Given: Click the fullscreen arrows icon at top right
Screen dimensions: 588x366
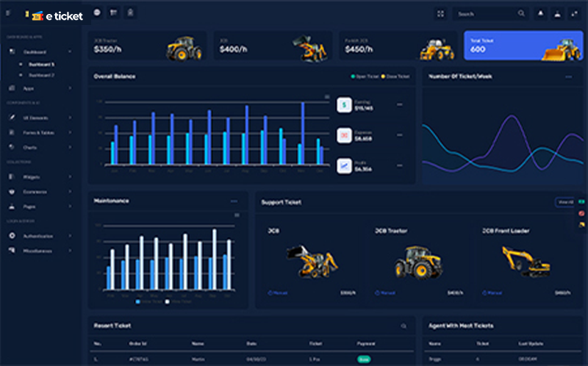Looking at the screenshot, I should pos(575,14).
